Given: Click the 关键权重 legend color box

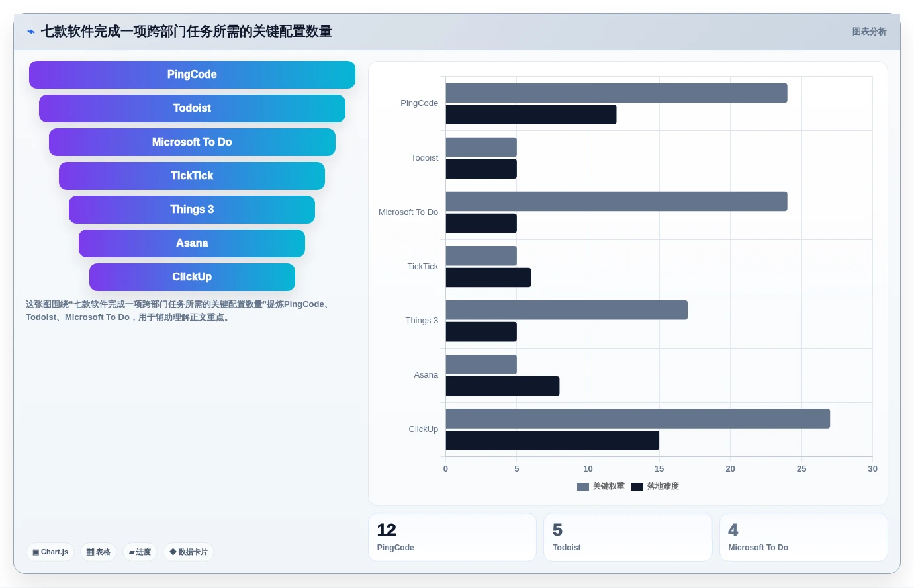Looking at the screenshot, I should (583, 487).
